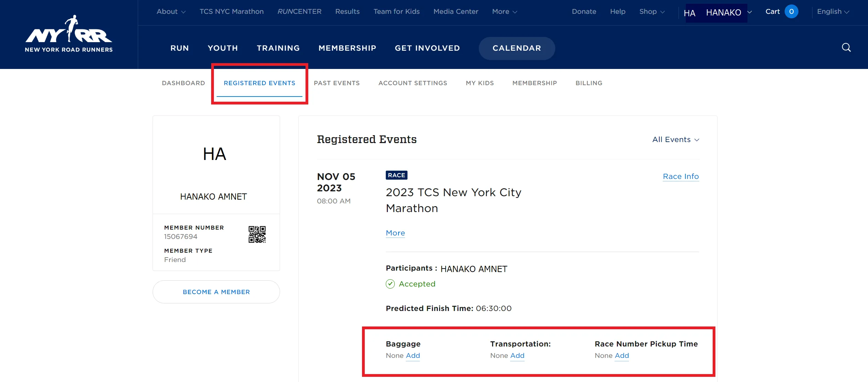The width and height of the screenshot is (868, 382).
Task: Expand the About dropdown menu
Action: click(x=171, y=12)
